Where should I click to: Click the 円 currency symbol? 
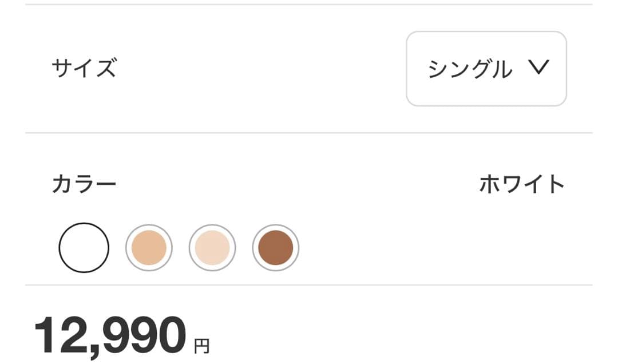coord(201,346)
